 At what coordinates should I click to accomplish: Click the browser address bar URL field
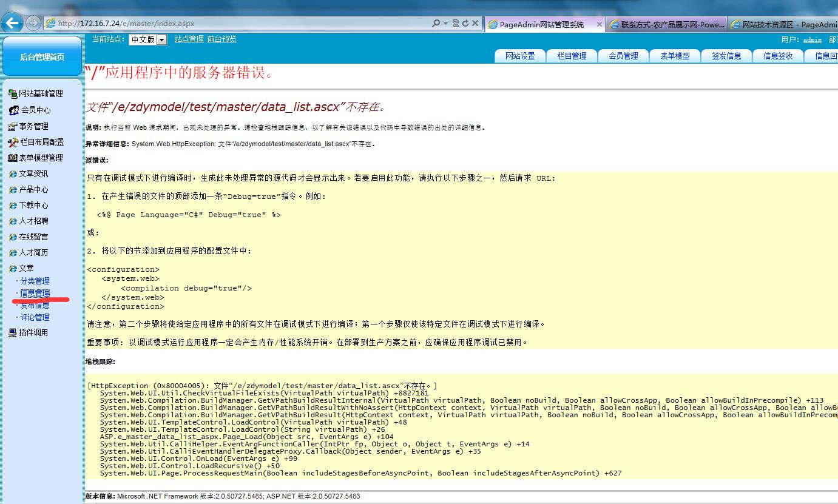click(243, 24)
